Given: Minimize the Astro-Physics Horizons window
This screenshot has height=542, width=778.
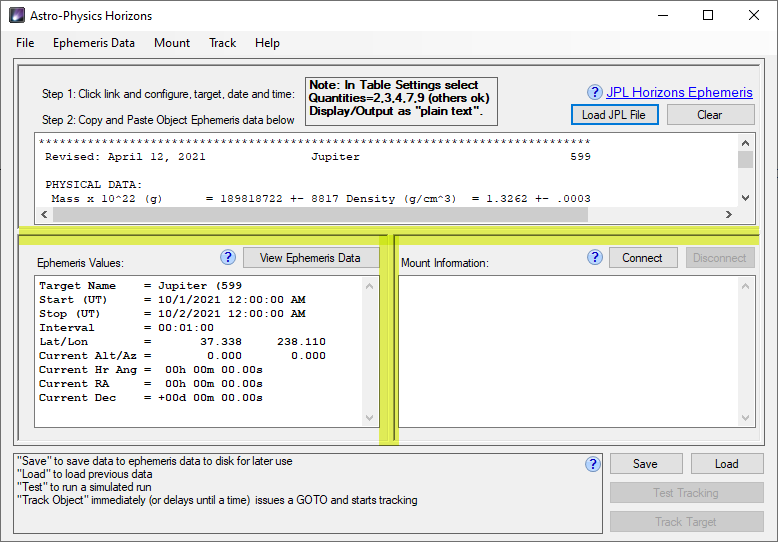Looking at the screenshot, I should tap(663, 15).
